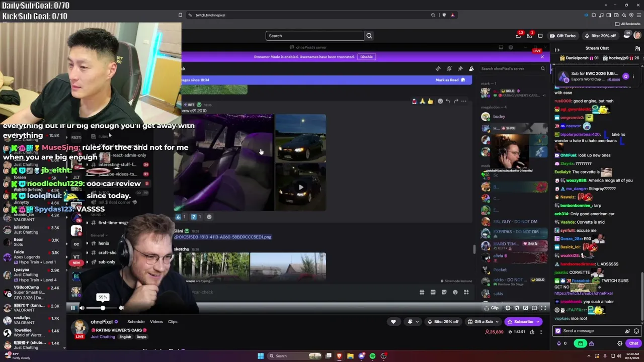Share the stream via share icon
Screen dimensions: 644x362
tap(532, 332)
